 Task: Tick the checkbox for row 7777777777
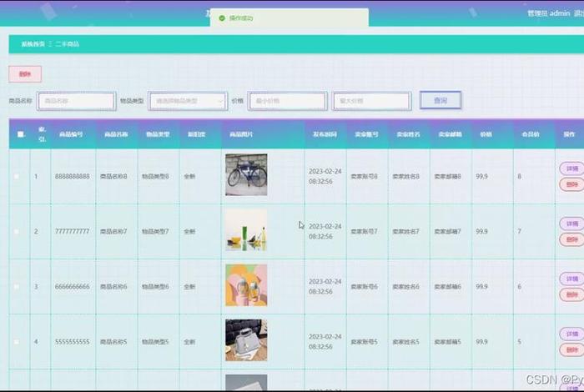coord(17,232)
